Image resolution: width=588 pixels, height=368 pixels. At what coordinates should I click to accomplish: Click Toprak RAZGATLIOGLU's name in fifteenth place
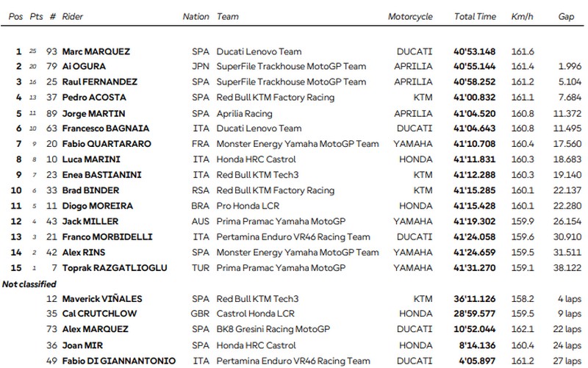click(x=115, y=268)
